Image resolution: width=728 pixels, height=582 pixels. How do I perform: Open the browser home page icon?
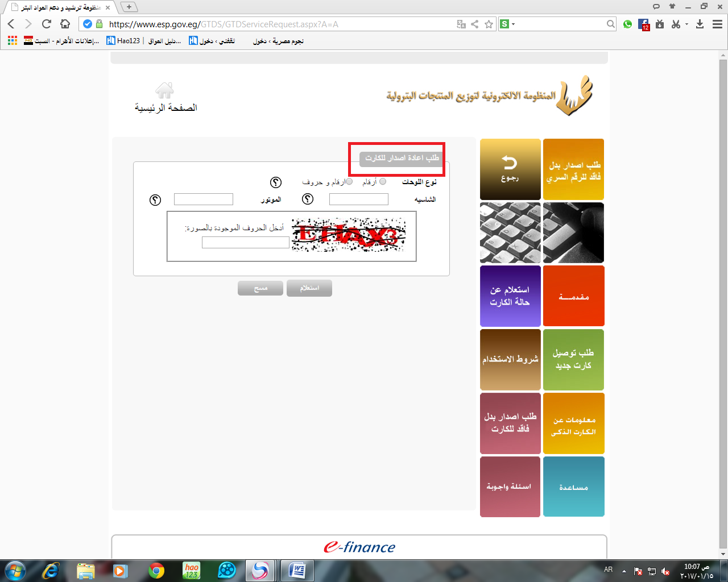point(65,24)
